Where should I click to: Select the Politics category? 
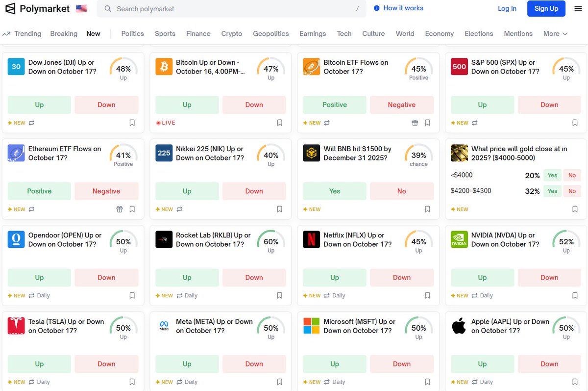132,33
